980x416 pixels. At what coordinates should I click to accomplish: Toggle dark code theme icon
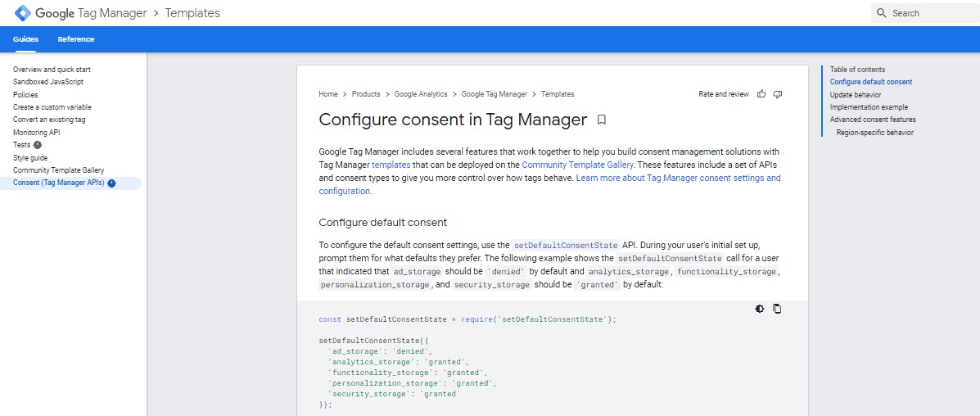coord(760,309)
